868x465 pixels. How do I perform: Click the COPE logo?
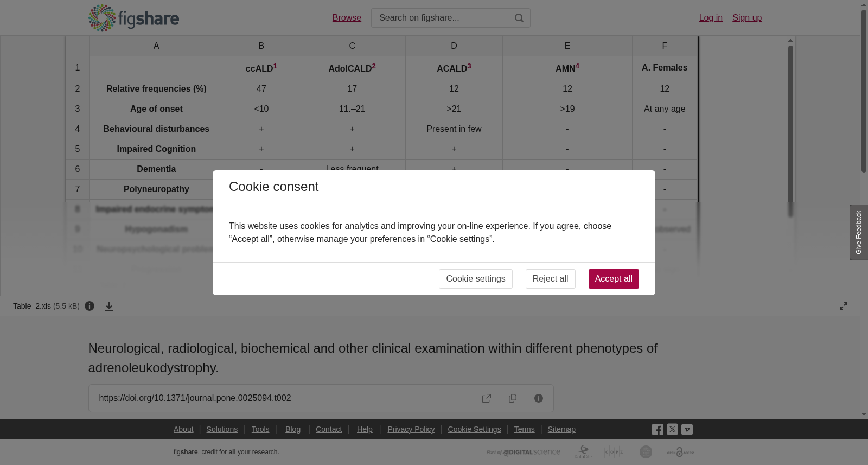coord(615,452)
